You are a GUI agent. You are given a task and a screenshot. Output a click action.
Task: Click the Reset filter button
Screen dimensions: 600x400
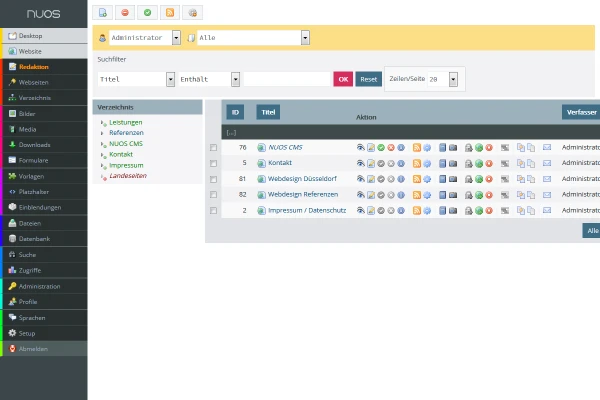click(x=368, y=79)
